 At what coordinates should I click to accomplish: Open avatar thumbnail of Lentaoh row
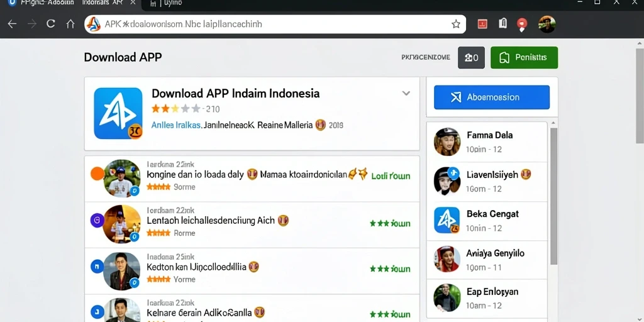pos(122,225)
